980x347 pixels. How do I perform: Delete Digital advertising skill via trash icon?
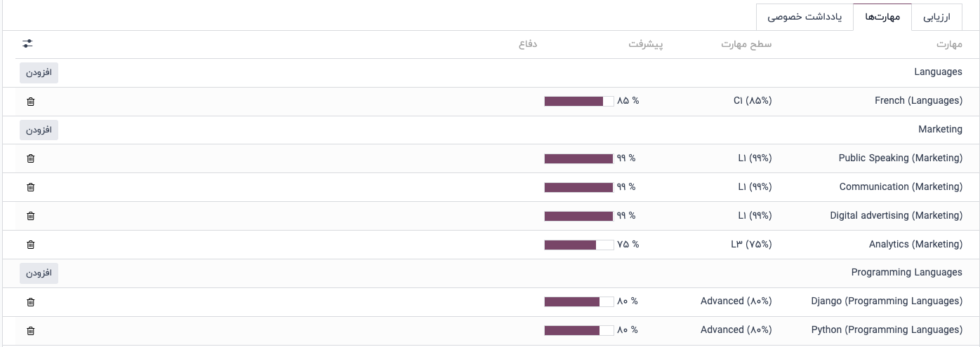pos(30,216)
